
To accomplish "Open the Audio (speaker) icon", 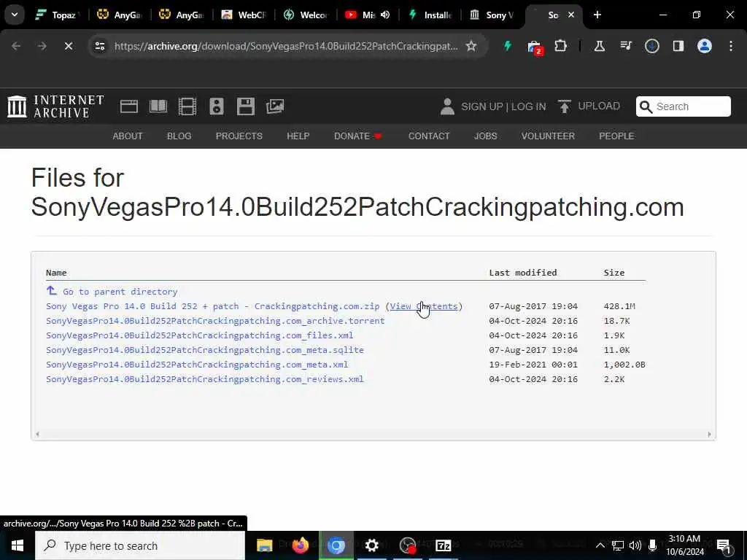I will coord(216,106).
